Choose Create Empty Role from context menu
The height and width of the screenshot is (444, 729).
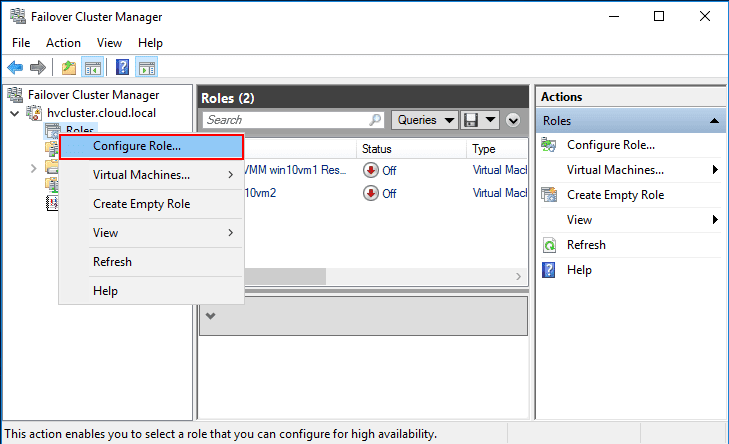[x=141, y=204]
